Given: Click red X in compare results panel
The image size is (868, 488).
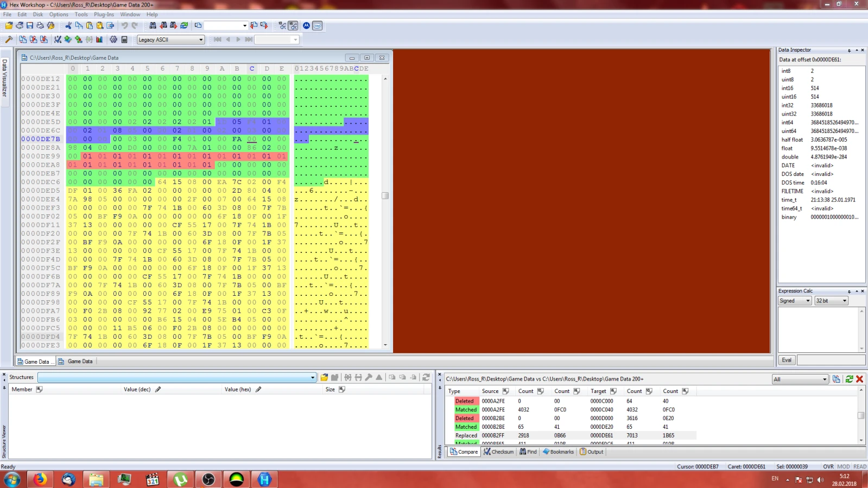Looking at the screenshot, I should tap(859, 379).
